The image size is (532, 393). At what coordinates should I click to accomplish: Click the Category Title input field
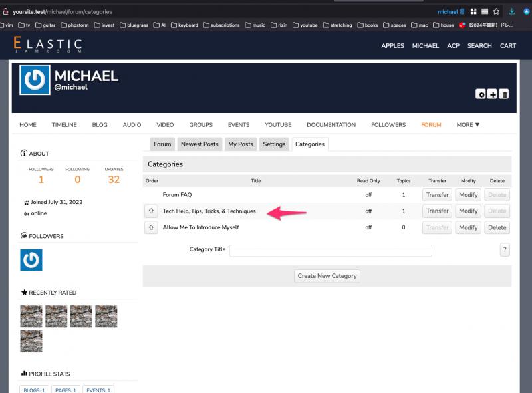click(x=331, y=251)
